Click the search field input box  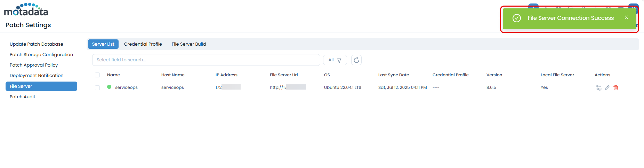[206, 60]
